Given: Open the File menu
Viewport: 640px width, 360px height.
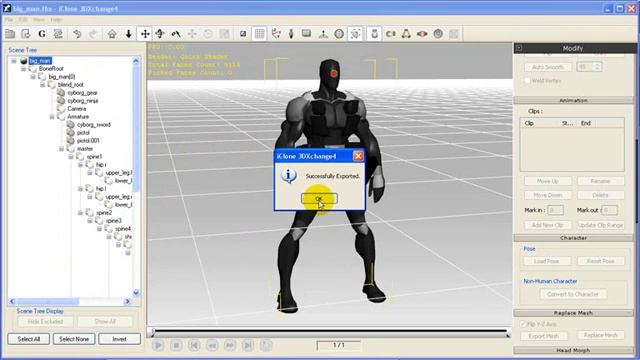Looking at the screenshot, I should click(9, 20).
